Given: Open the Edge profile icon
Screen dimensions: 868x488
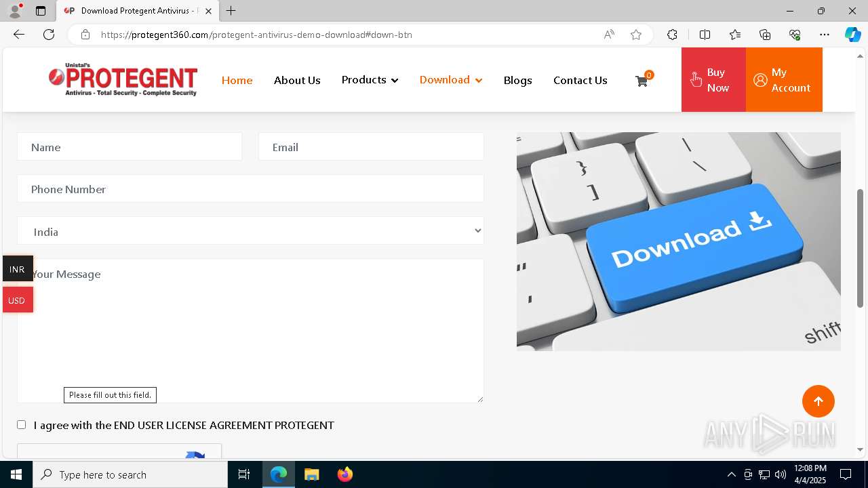Looking at the screenshot, I should pyautogui.click(x=15, y=11).
